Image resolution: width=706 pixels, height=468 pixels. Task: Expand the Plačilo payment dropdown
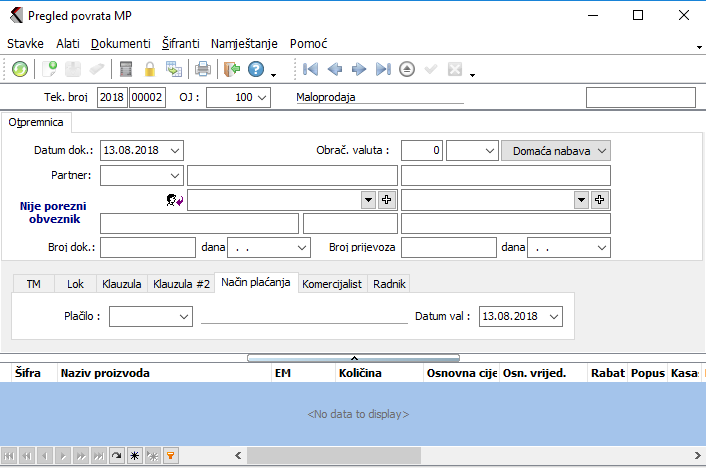pyautogui.click(x=183, y=316)
